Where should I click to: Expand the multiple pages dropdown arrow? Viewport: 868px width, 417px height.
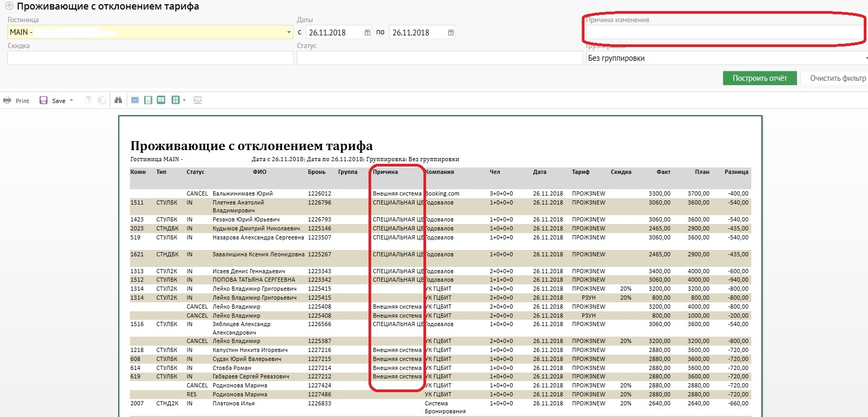184,100
